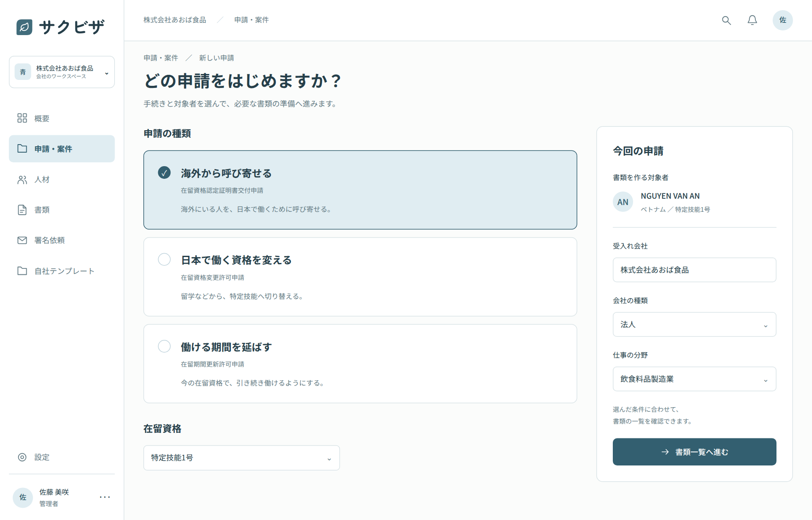The width and height of the screenshot is (812, 520).
Task: Click the folder icon beside 申請・案件
Action: coord(22,148)
